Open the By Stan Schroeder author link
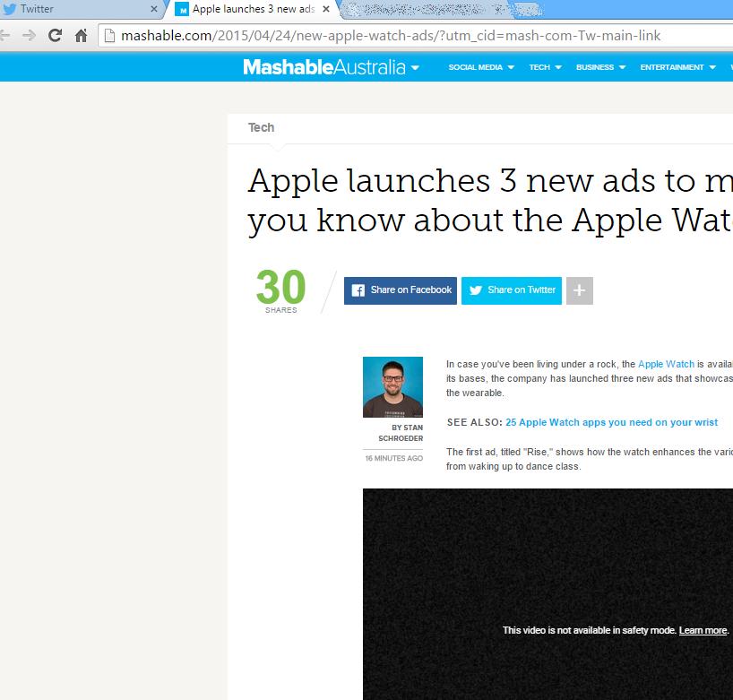This screenshot has height=700, width=733. [x=401, y=433]
